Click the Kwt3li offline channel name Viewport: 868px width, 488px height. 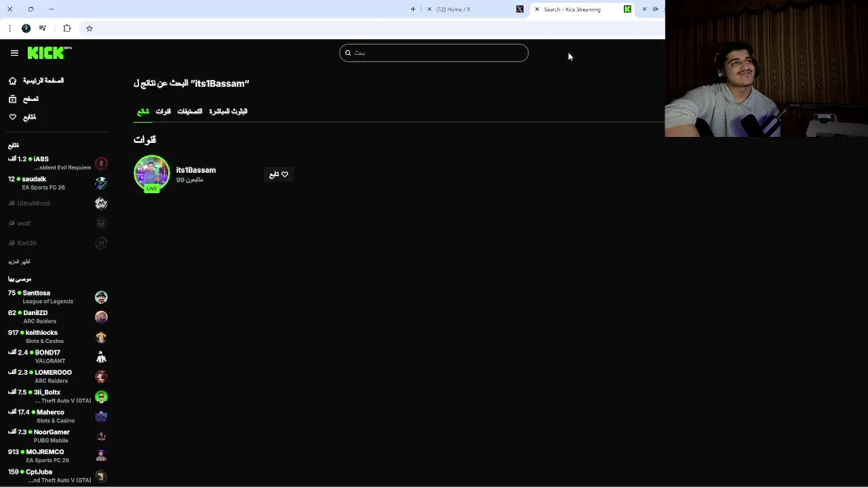[x=27, y=243]
